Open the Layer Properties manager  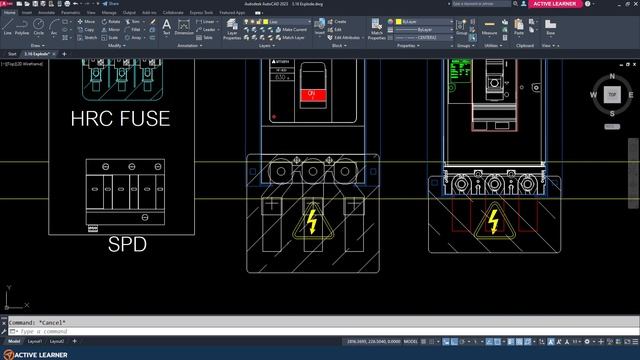point(232,29)
